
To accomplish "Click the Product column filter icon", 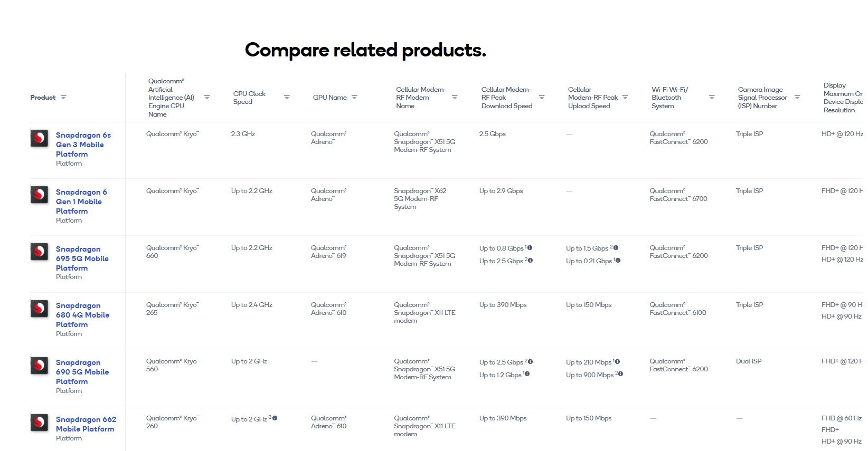I will click(x=63, y=98).
